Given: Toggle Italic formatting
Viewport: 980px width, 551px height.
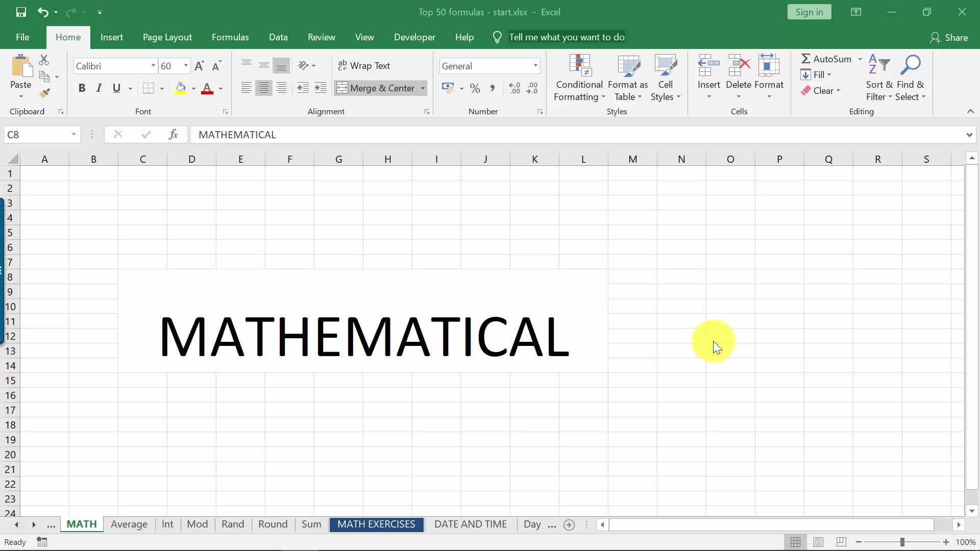Looking at the screenshot, I should coord(99,88).
